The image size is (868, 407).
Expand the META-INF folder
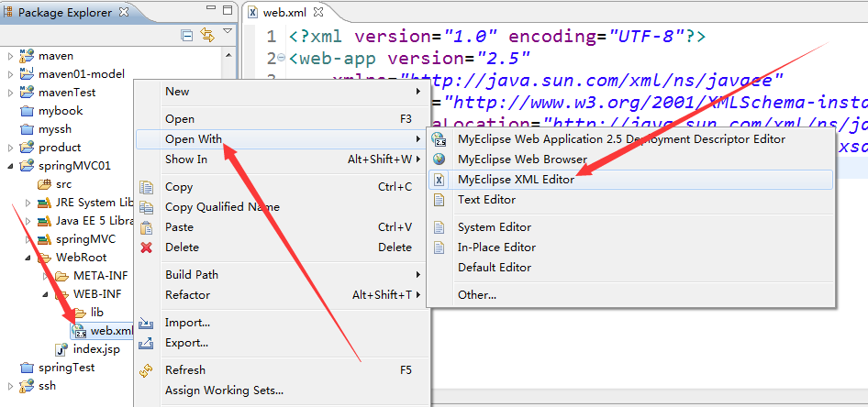point(45,276)
